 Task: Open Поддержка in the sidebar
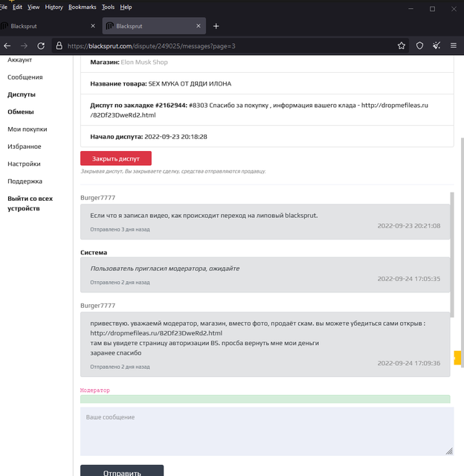click(25, 181)
